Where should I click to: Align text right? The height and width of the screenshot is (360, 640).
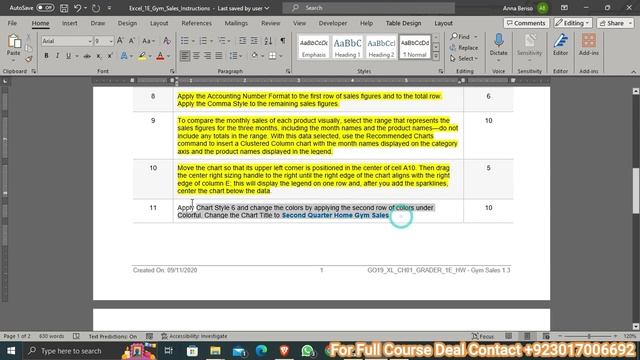click(x=207, y=56)
